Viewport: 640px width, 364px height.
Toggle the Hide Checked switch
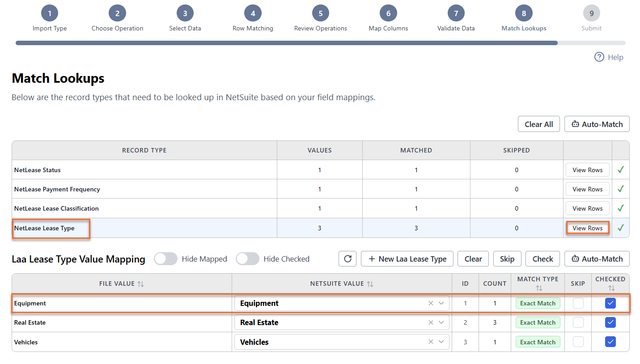click(x=247, y=259)
